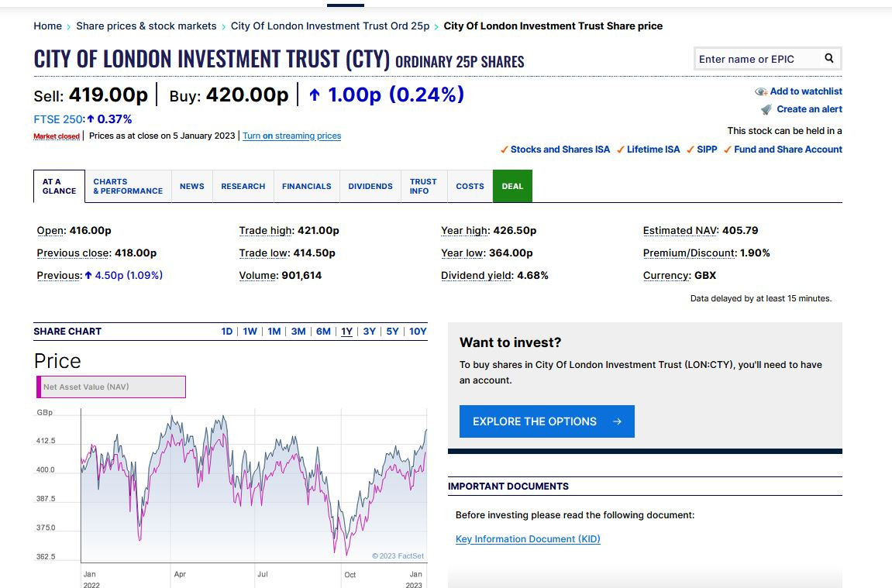Switch to the Financials tab
This screenshot has width=892, height=588.
pyautogui.click(x=307, y=186)
